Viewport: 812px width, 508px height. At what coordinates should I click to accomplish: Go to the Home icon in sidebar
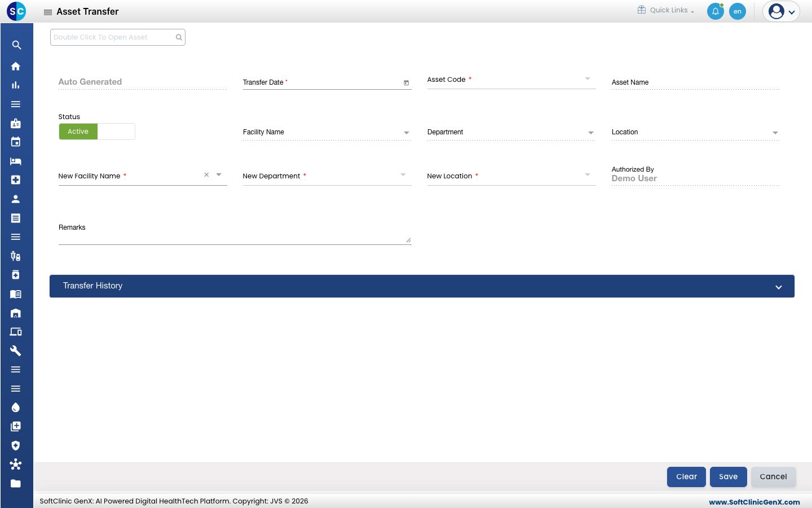coord(16,66)
